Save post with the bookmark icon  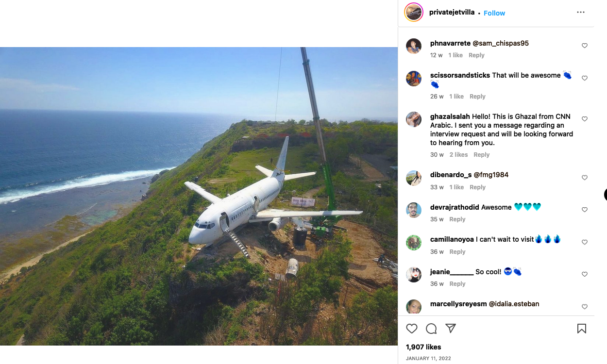point(581,329)
